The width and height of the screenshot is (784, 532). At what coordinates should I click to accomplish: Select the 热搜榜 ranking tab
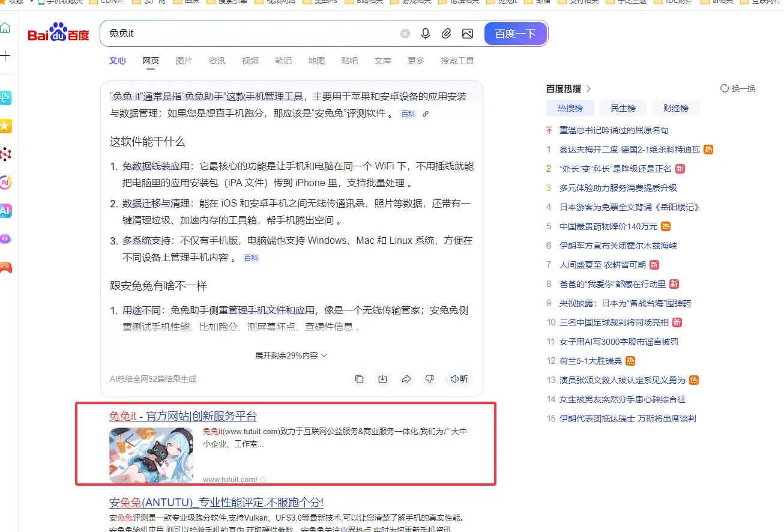tap(570, 108)
